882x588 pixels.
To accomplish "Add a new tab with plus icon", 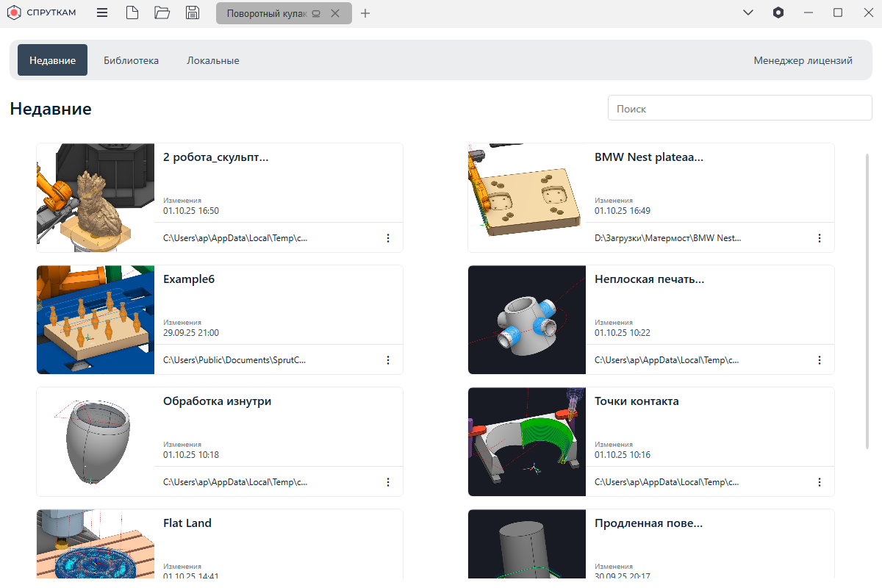I will pyautogui.click(x=365, y=13).
